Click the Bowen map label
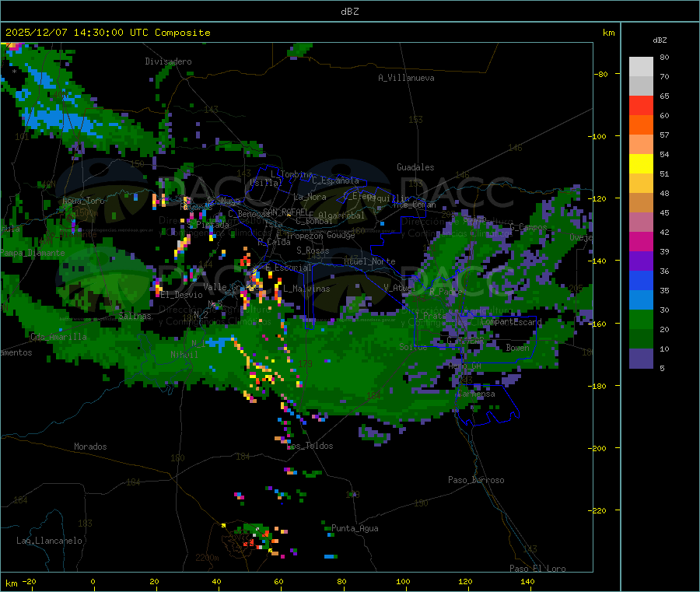 (518, 347)
